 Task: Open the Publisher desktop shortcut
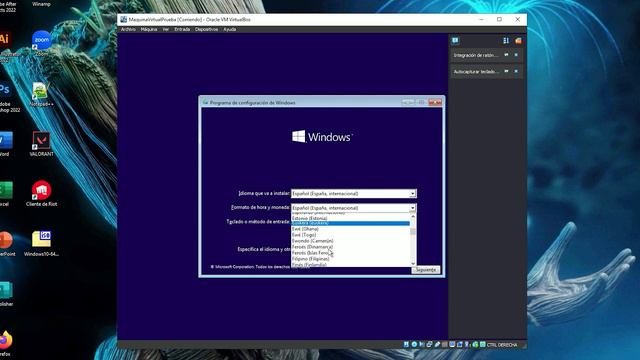tap(6, 293)
